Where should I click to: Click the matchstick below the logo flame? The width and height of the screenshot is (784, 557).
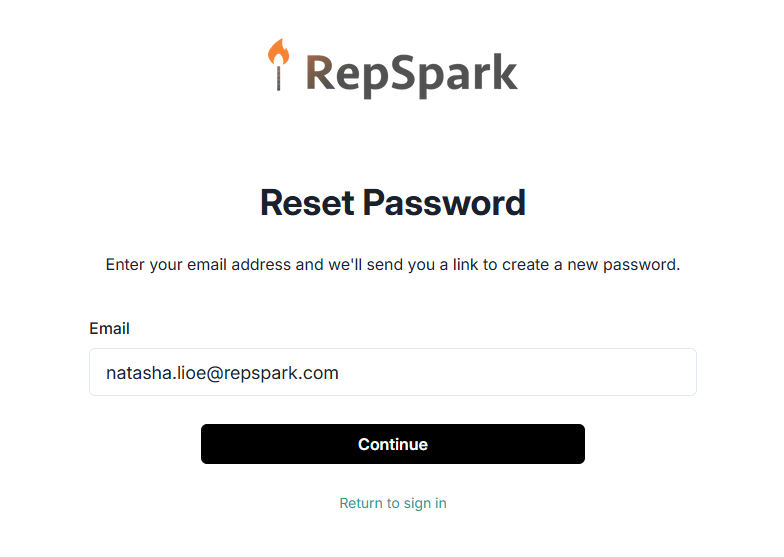278,78
